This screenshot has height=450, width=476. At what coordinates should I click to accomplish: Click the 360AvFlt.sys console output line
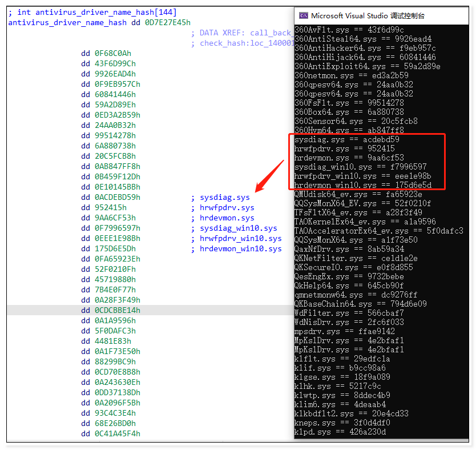(349, 30)
